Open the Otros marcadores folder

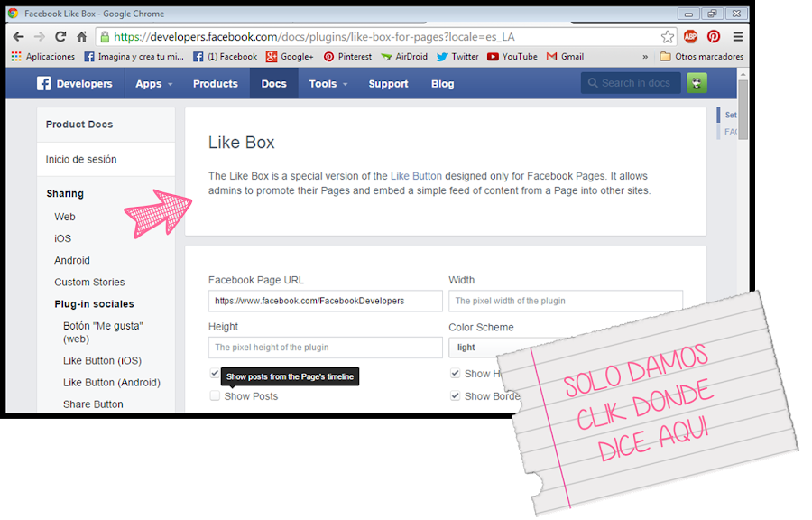(x=702, y=57)
